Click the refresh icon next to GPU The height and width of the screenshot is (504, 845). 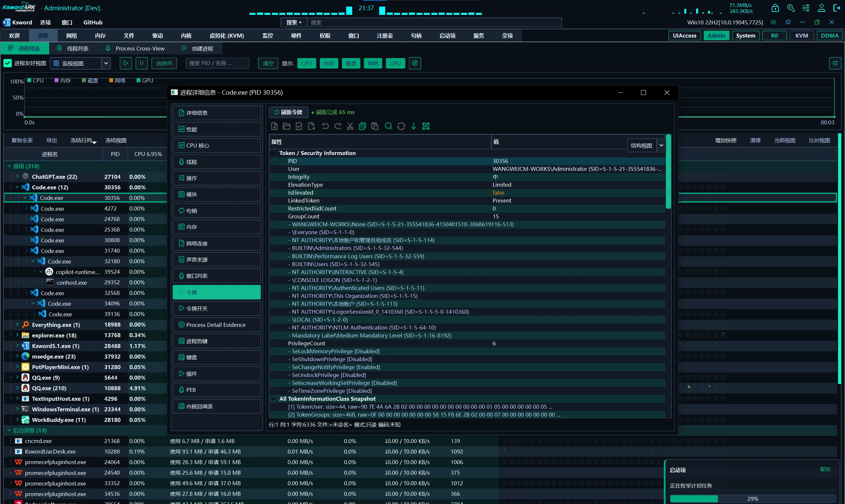pyautogui.click(x=415, y=63)
